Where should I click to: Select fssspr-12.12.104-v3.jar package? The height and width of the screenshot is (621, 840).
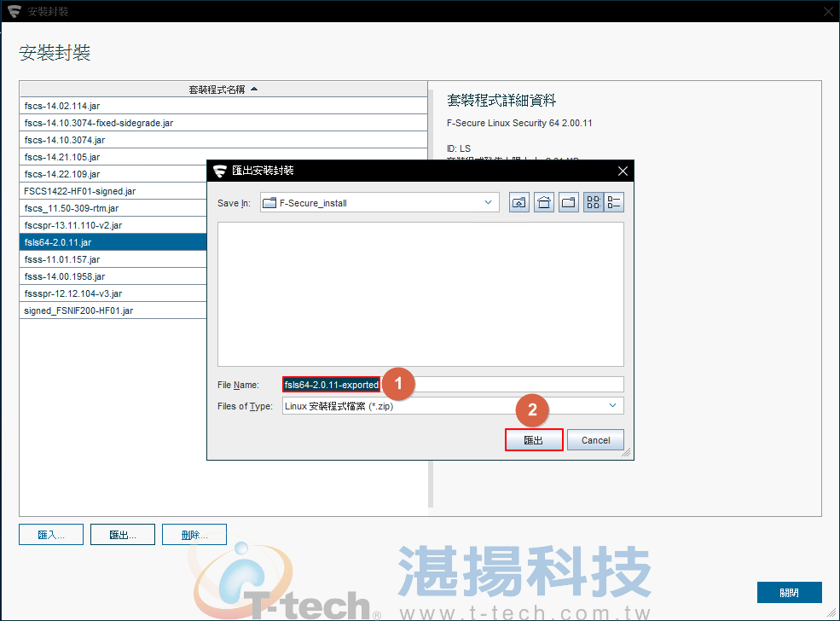[x=113, y=293]
